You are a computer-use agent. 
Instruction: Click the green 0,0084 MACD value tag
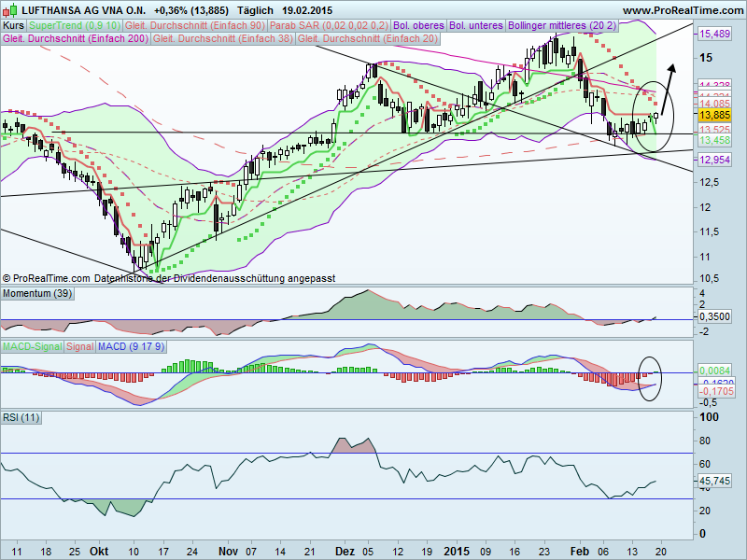[x=714, y=371]
